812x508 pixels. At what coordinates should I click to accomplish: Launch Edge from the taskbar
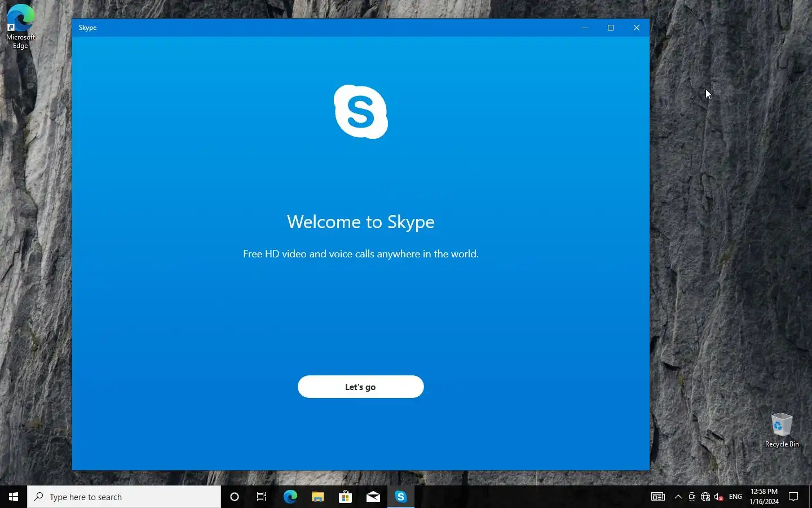coord(290,497)
